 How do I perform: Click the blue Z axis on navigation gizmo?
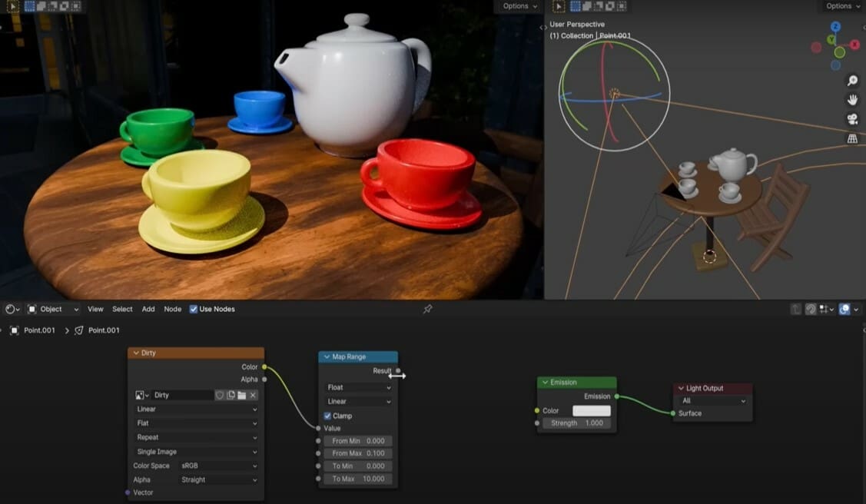point(835,26)
